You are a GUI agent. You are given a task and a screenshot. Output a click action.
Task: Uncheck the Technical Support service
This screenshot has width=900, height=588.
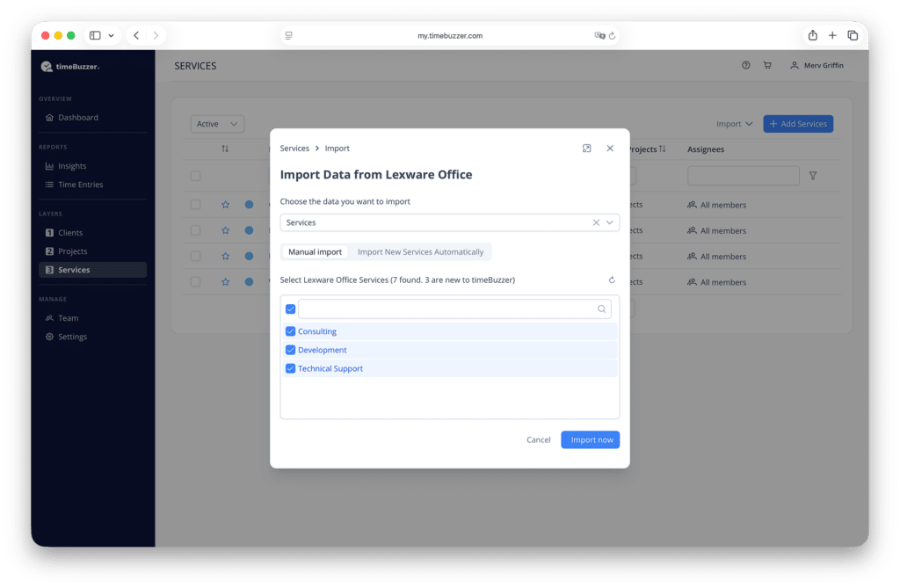[290, 368]
